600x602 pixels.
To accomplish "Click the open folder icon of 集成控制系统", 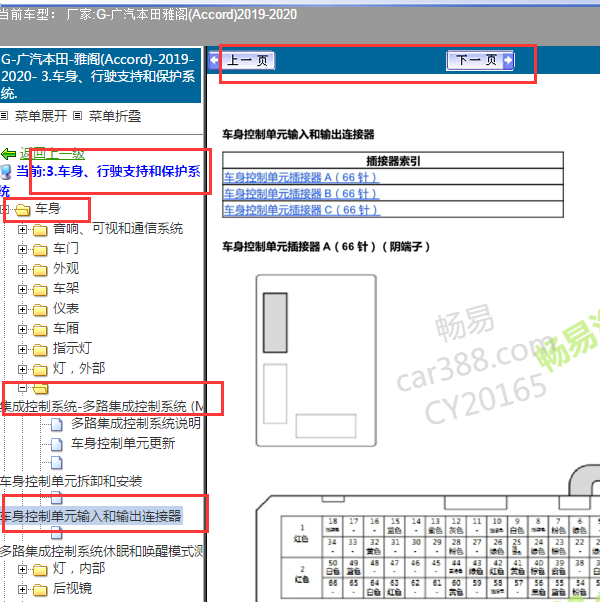I will 41,389.
